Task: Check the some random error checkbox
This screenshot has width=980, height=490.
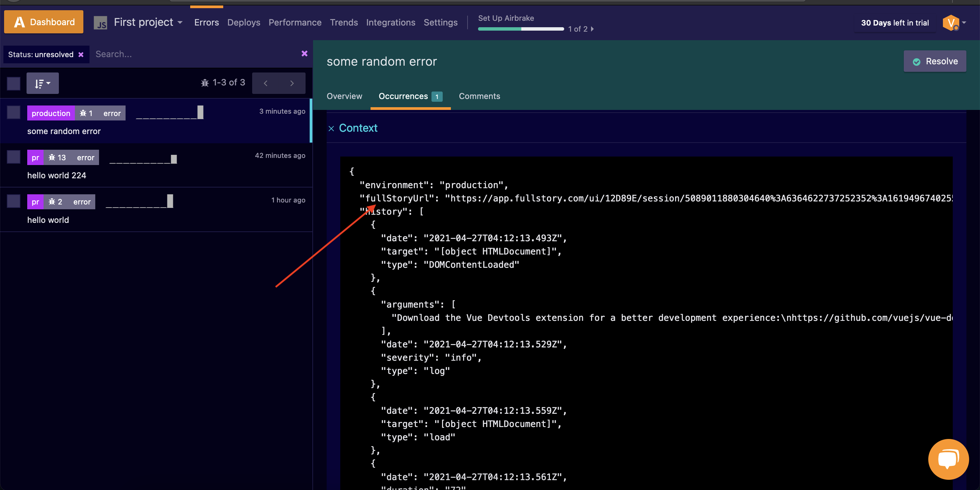Action: 14,113
